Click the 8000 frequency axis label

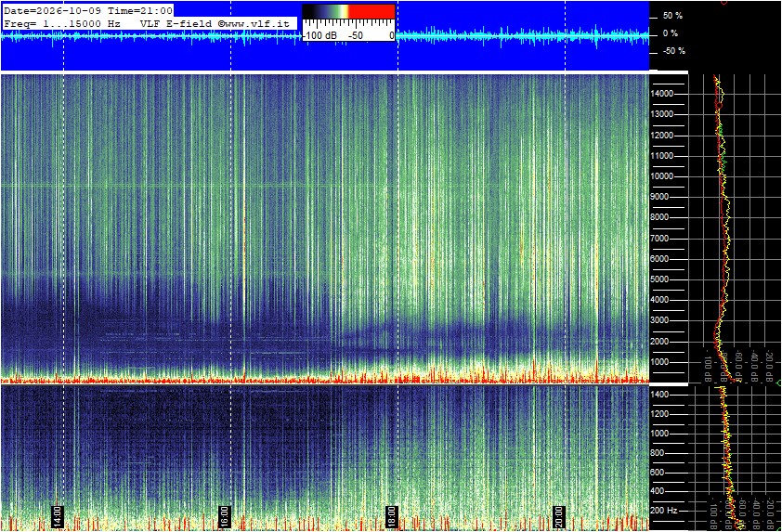(x=659, y=217)
